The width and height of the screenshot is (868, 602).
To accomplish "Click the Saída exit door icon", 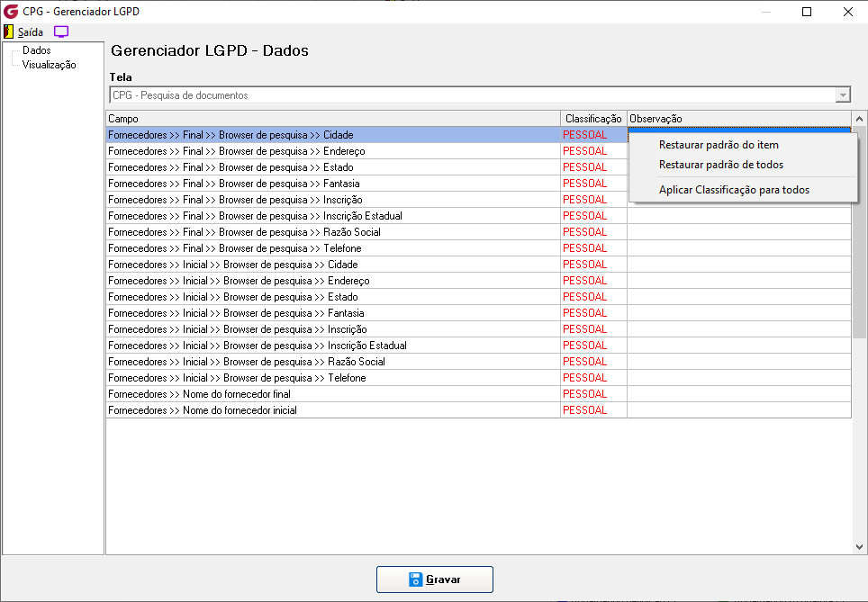I will (8, 31).
